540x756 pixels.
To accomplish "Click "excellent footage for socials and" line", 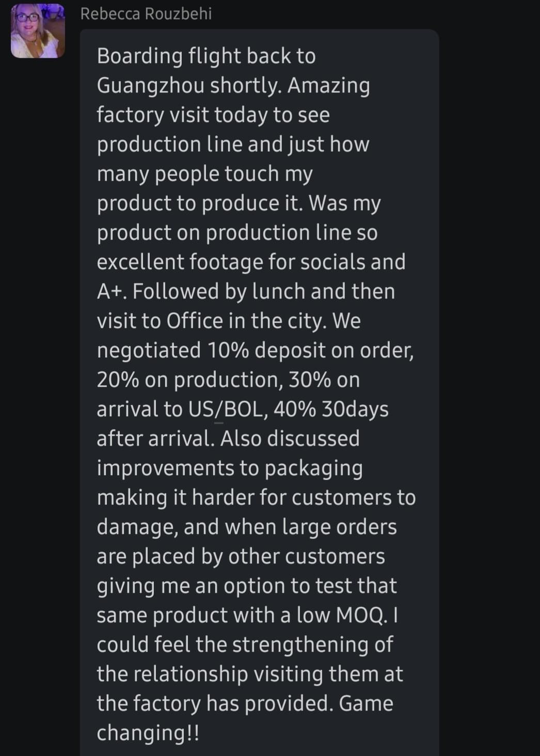I will (x=251, y=262).
